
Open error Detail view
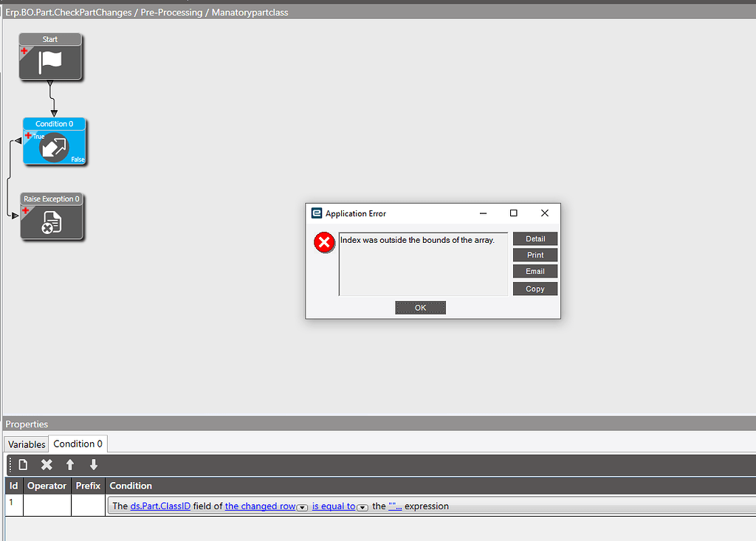pos(535,238)
